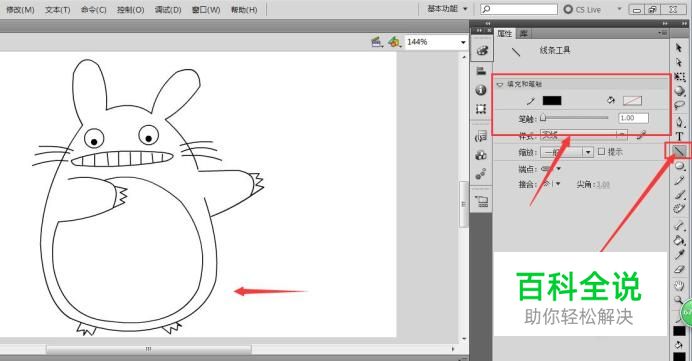
Task: Click the 笔触 stroke width slider
Action: (574, 118)
